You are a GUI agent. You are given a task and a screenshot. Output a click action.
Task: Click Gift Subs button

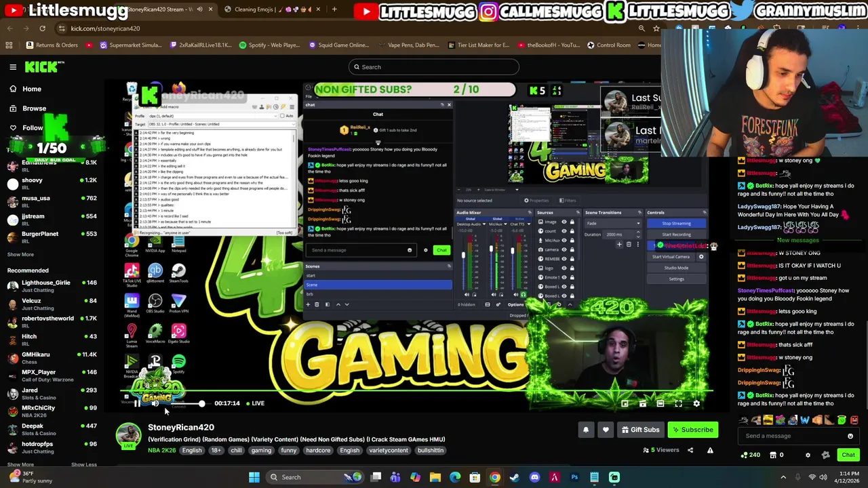(x=640, y=430)
